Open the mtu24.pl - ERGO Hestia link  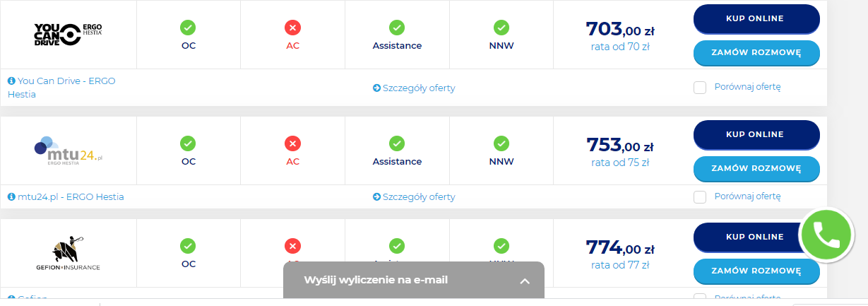[x=71, y=197]
